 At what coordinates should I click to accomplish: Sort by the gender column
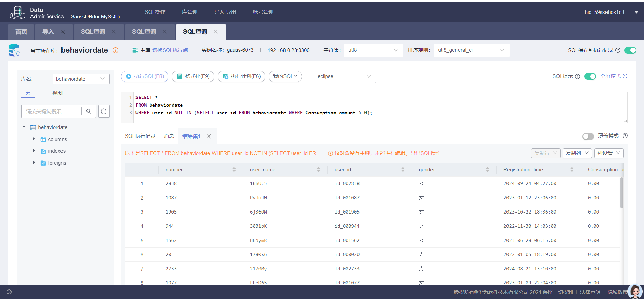point(488,170)
